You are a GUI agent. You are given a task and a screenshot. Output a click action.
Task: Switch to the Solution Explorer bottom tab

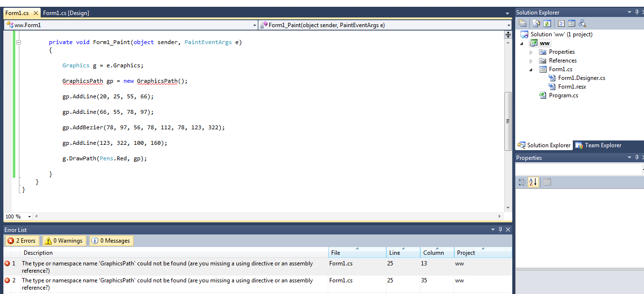pyautogui.click(x=544, y=145)
